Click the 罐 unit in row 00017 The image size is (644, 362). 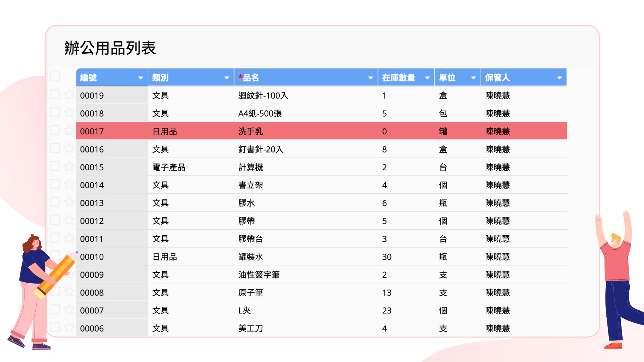point(443,131)
